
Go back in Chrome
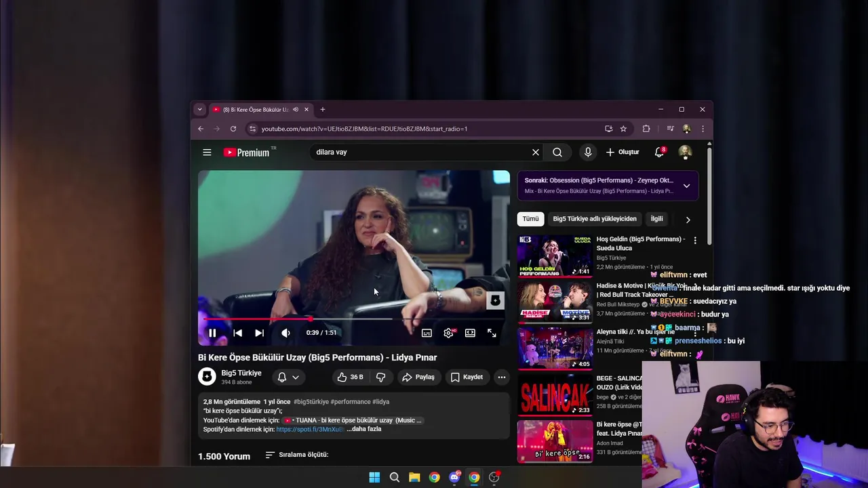click(201, 129)
